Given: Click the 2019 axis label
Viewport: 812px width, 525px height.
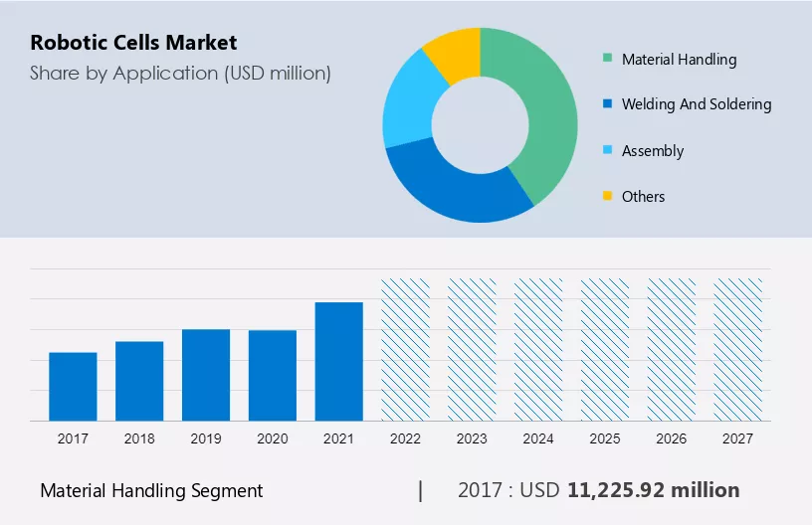Looking at the screenshot, I should pyautogui.click(x=206, y=438).
